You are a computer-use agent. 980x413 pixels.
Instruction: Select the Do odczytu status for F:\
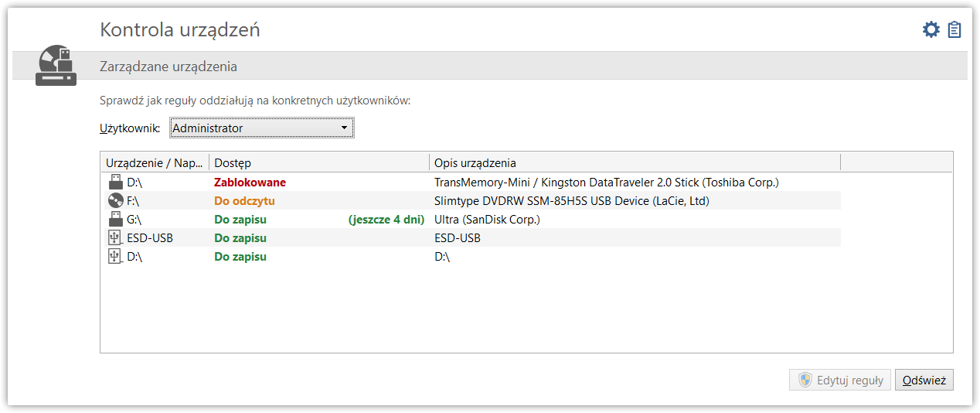click(244, 201)
